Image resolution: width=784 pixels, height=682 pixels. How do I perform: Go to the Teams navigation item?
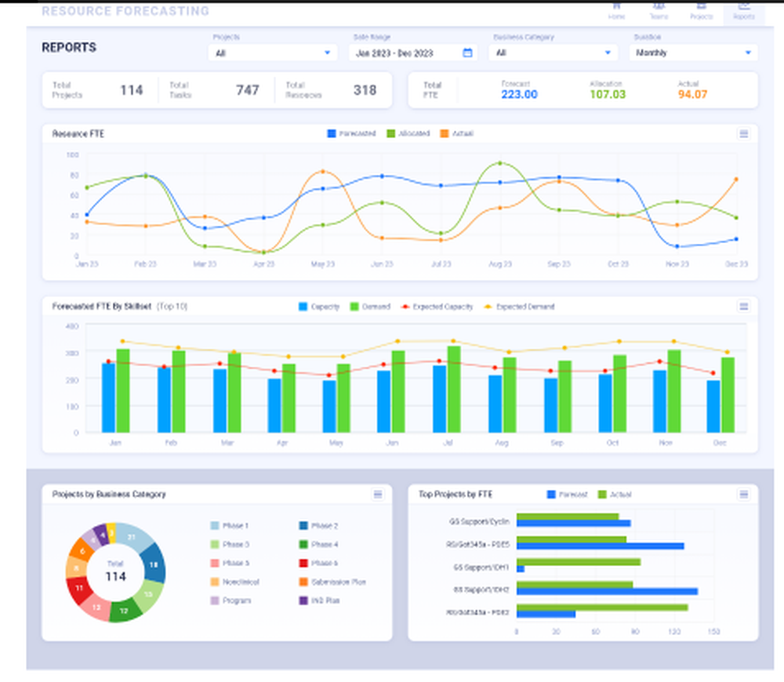[x=659, y=11]
